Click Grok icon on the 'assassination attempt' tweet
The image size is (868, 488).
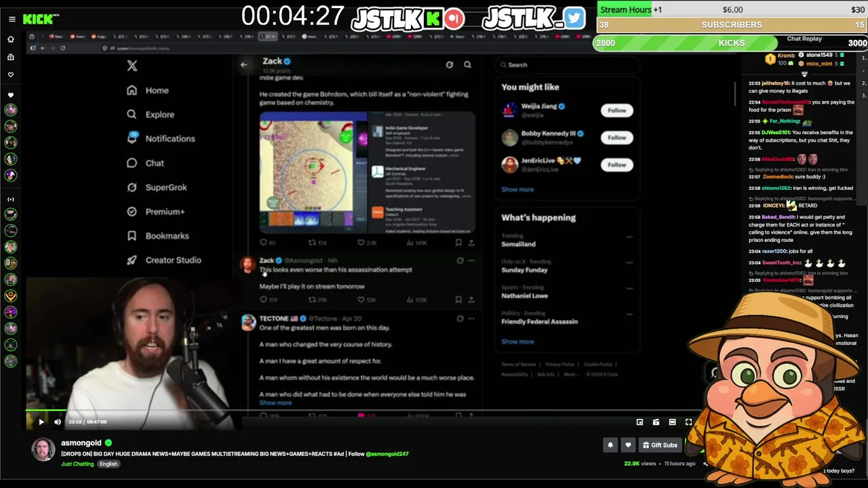(460, 260)
